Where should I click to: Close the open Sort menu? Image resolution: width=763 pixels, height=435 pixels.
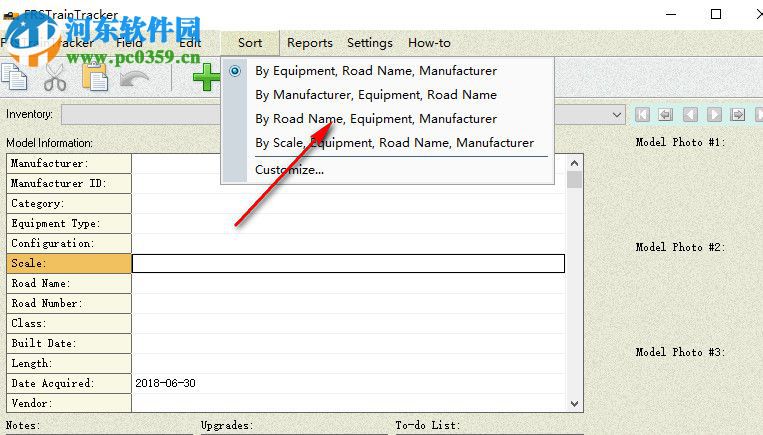(250, 43)
